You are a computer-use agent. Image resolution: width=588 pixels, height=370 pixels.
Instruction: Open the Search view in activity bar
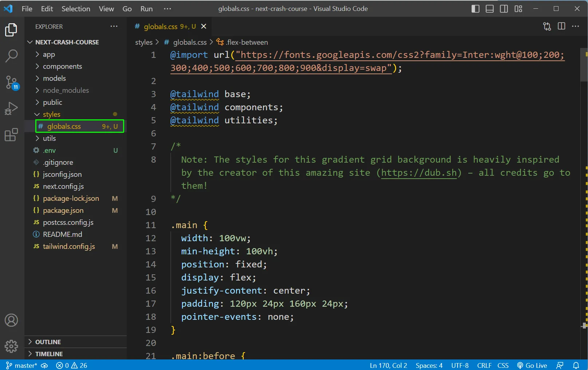pyautogui.click(x=11, y=56)
